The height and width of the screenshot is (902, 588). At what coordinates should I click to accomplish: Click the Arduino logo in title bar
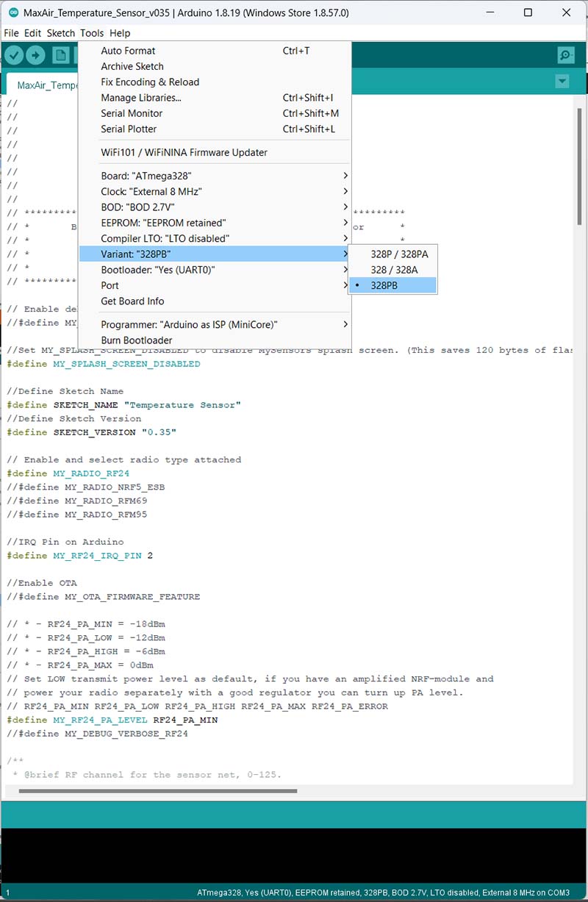(x=12, y=12)
